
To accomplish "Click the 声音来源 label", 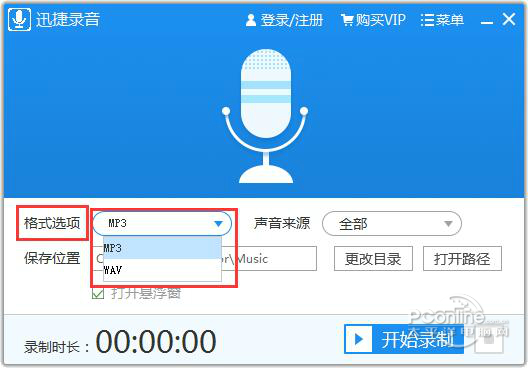I will tap(282, 224).
